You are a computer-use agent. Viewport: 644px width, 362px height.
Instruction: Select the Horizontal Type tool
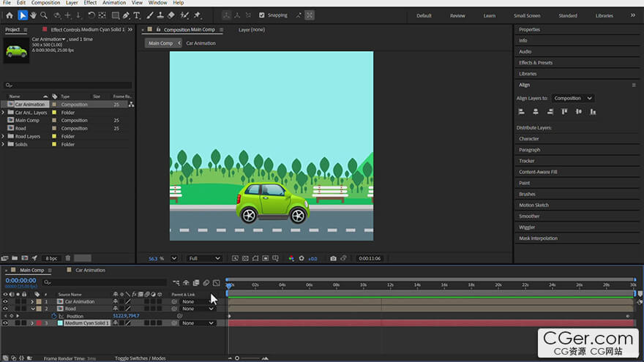point(136,15)
